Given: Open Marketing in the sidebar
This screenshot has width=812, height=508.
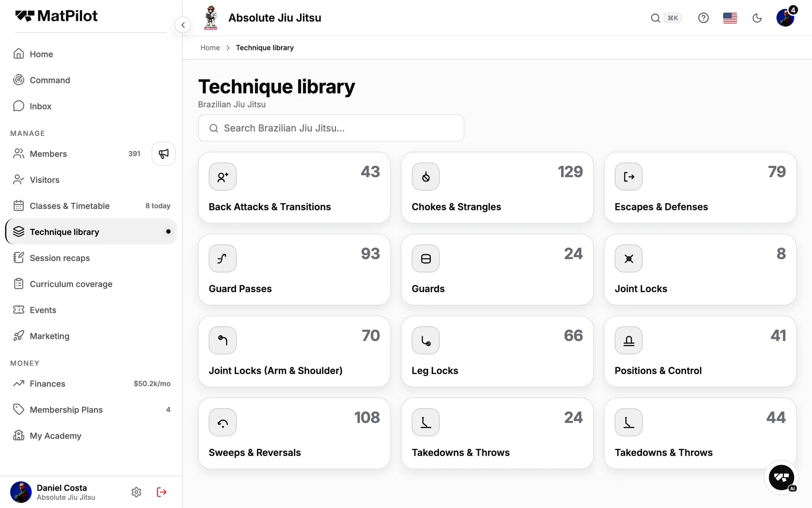Looking at the screenshot, I should (x=91, y=336).
